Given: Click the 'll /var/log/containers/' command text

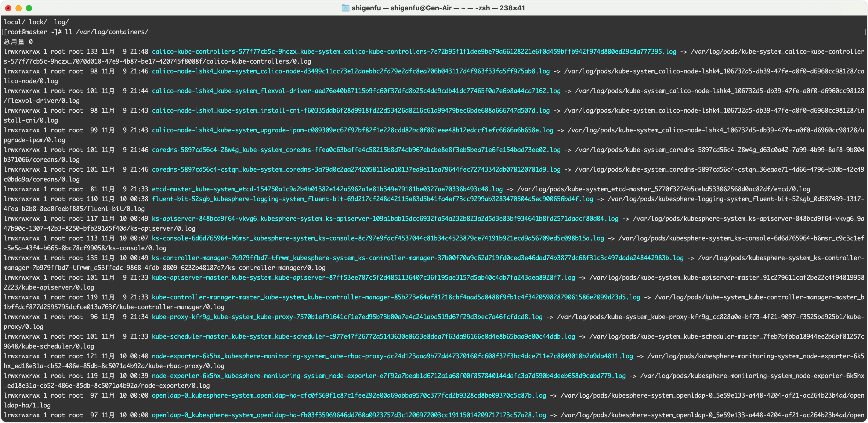Looking at the screenshot, I should [x=106, y=32].
